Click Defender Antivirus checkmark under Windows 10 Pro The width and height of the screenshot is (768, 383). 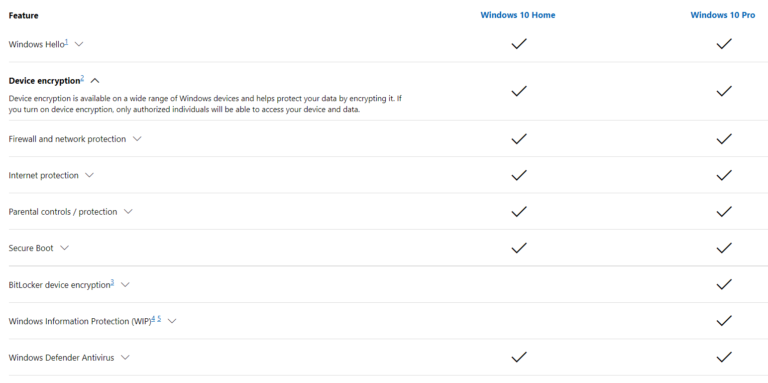724,357
